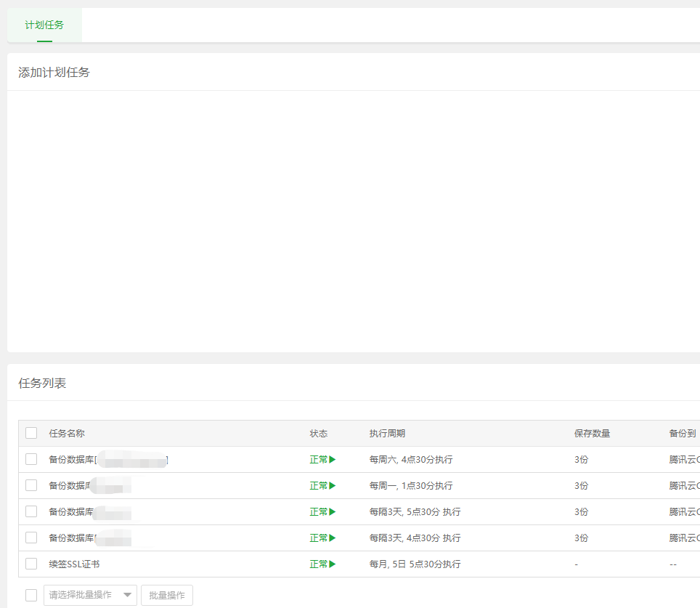Click the 备份到 column header
700x608 pixels.
click(x=683, y=434)
